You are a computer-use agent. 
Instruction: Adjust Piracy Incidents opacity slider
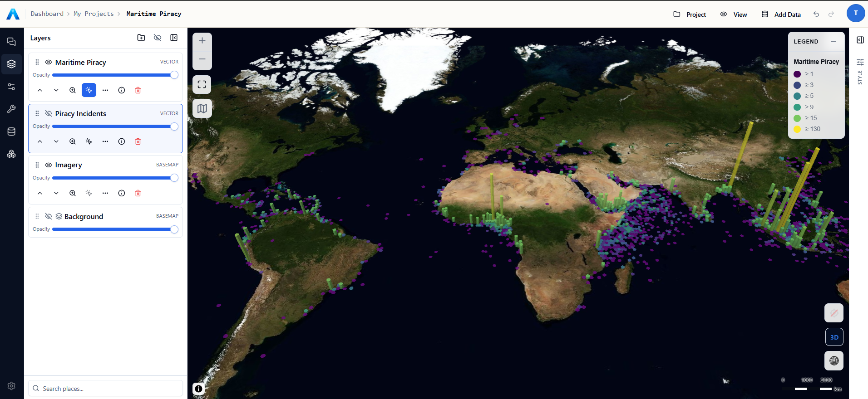click(115, 127)
